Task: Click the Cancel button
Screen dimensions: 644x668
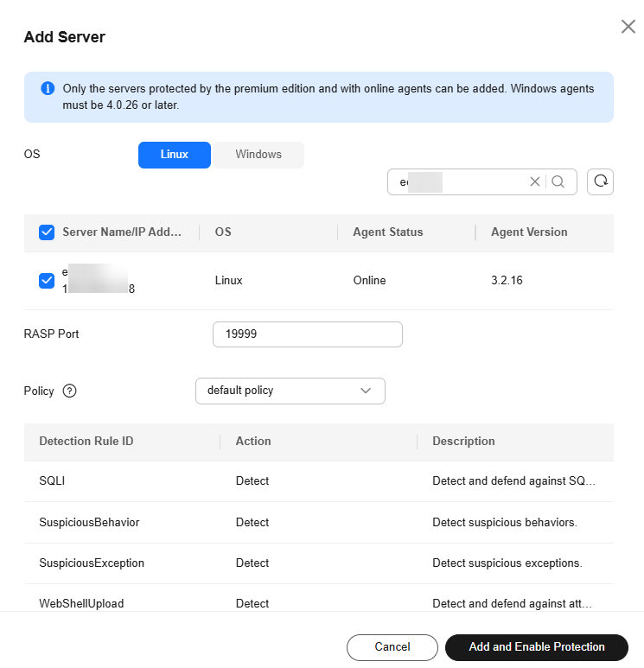Action: [392, 647]
